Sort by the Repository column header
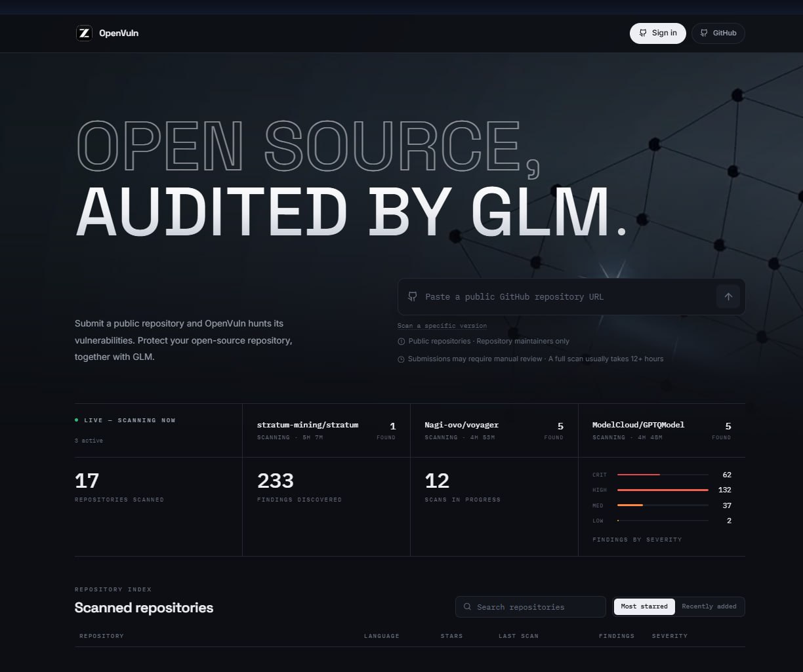This screenshot has width=803, height=672. coord(102,636)
